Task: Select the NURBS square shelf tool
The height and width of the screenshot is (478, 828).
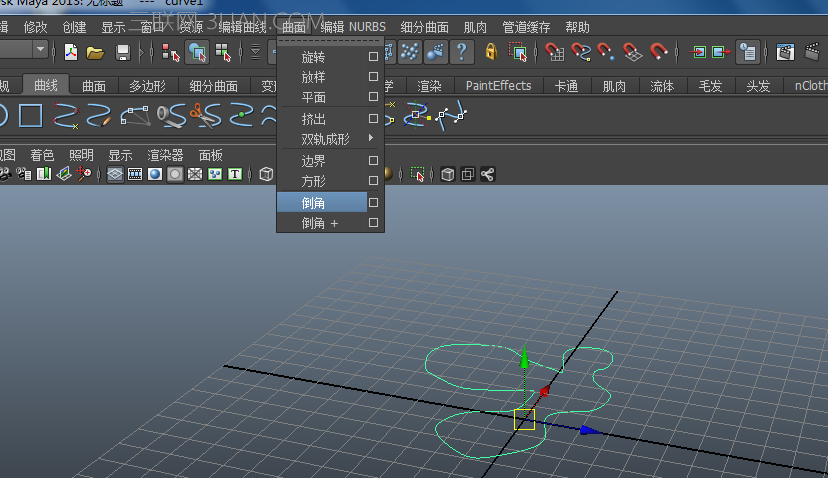Action: [x=31, y=115]
